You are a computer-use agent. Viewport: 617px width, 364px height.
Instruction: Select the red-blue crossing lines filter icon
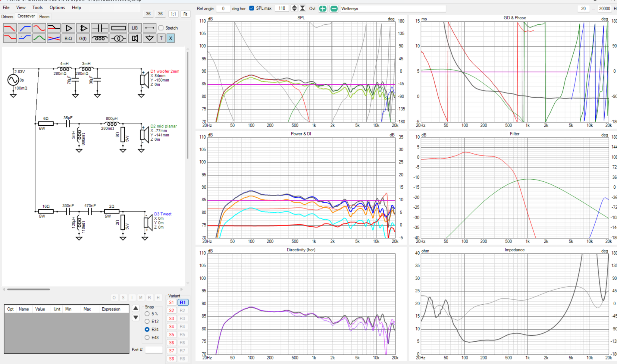click(x=54, y=38)
